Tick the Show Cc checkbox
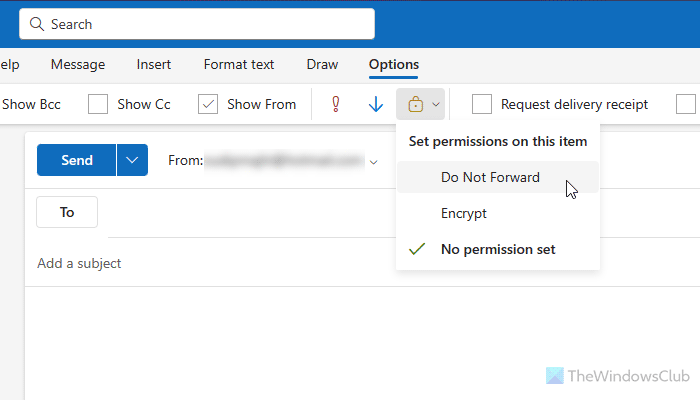Screen dimensions: 700x400 (98, 104)
